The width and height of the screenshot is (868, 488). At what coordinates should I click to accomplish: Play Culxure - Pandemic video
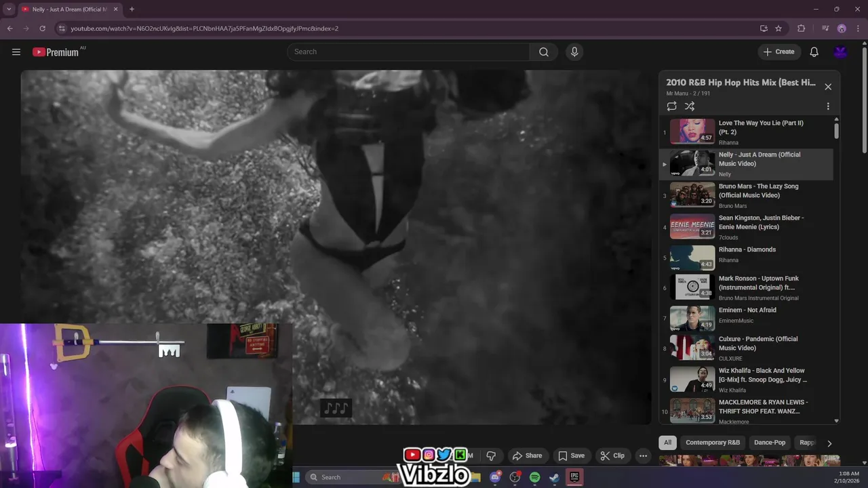[746, 348]
